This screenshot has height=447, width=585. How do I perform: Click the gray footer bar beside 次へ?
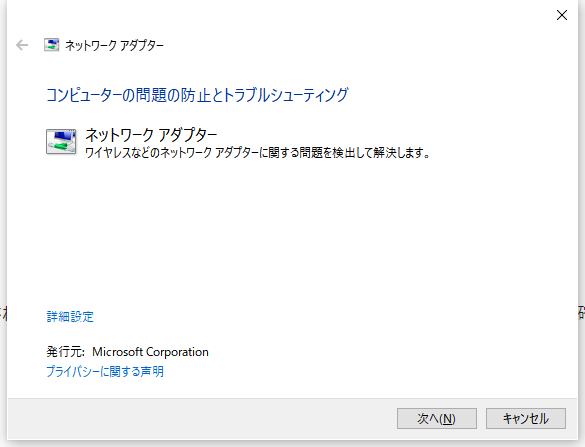pos(201,418)
